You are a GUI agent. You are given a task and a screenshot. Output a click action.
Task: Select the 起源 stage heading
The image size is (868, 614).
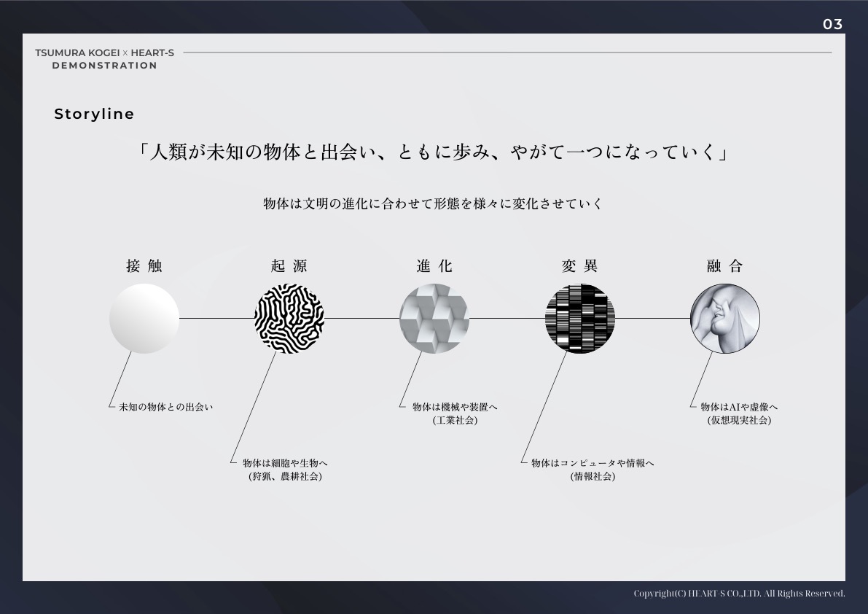pos(289,266)
